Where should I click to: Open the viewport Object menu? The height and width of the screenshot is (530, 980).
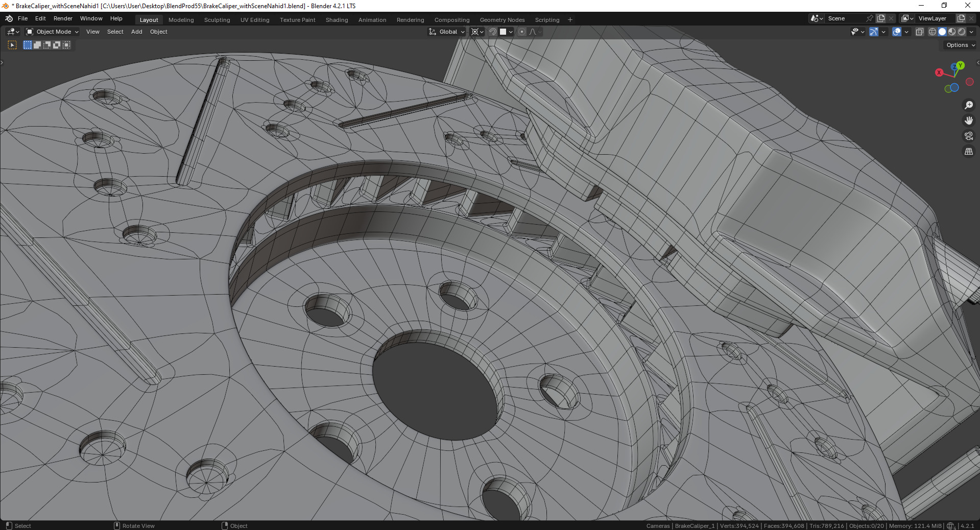click(x=159, y=32)
